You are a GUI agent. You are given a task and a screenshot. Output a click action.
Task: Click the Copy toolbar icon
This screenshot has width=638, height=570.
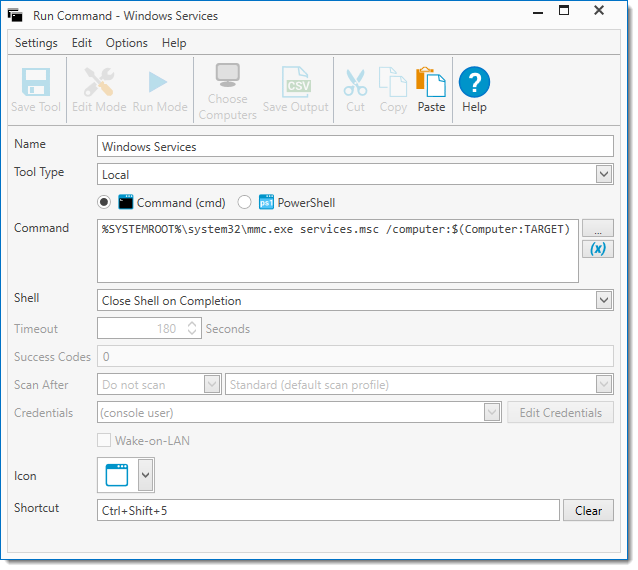(x=393, y=82)
